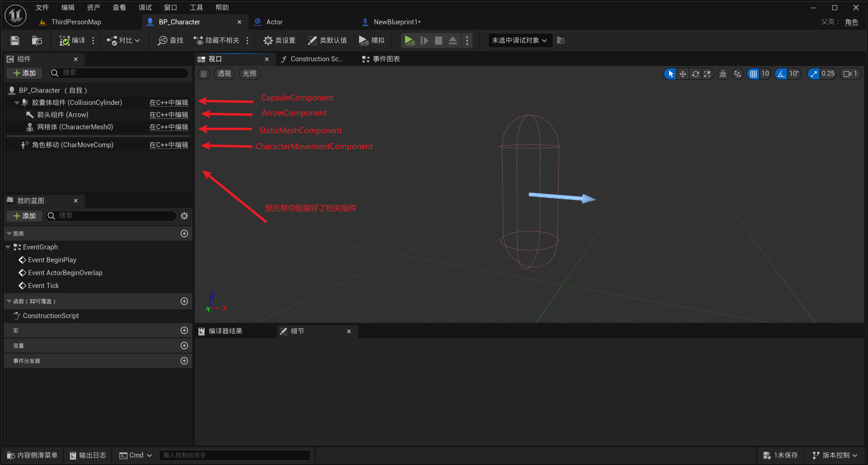The image size is (868, 465).
Task: Open My Blueprint settings gear
Action: [184, 216]
